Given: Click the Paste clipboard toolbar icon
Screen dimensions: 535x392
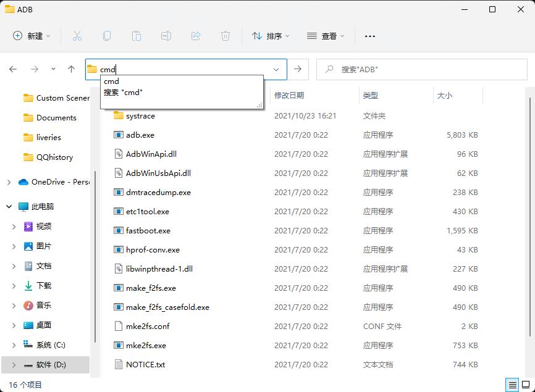Looking at the screenshot, I should click(137, 36).
